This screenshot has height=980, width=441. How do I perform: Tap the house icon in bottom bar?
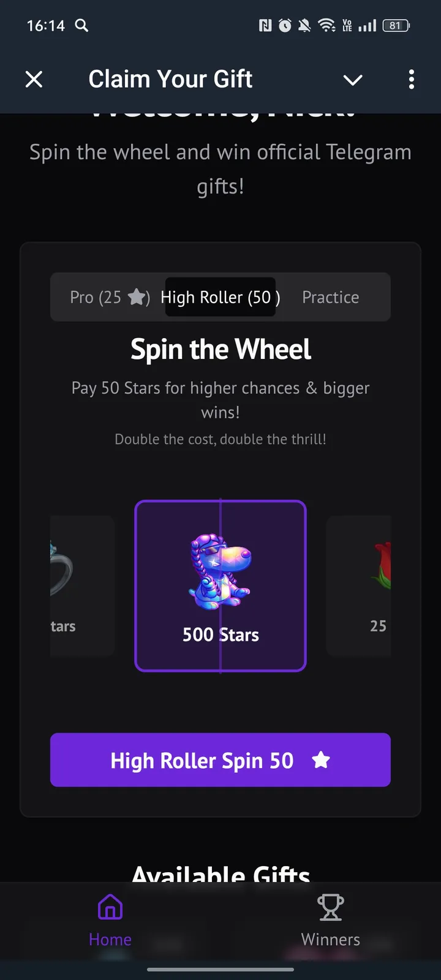coord(110,907)
